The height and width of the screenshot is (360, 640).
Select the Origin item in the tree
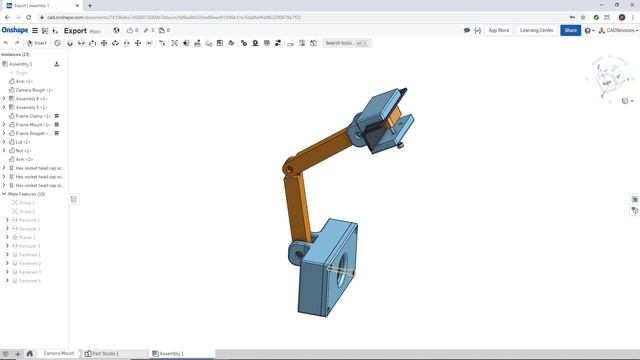click(22, 73)
